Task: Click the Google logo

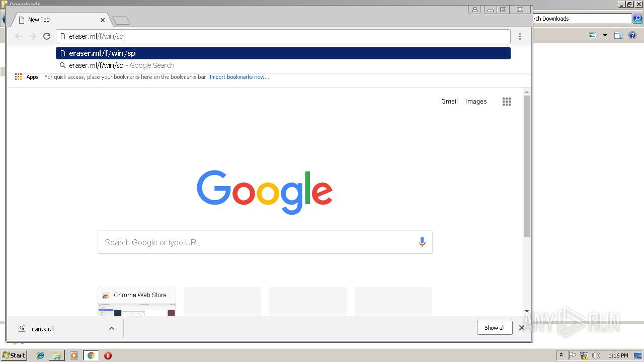Action: pos(265,192)
